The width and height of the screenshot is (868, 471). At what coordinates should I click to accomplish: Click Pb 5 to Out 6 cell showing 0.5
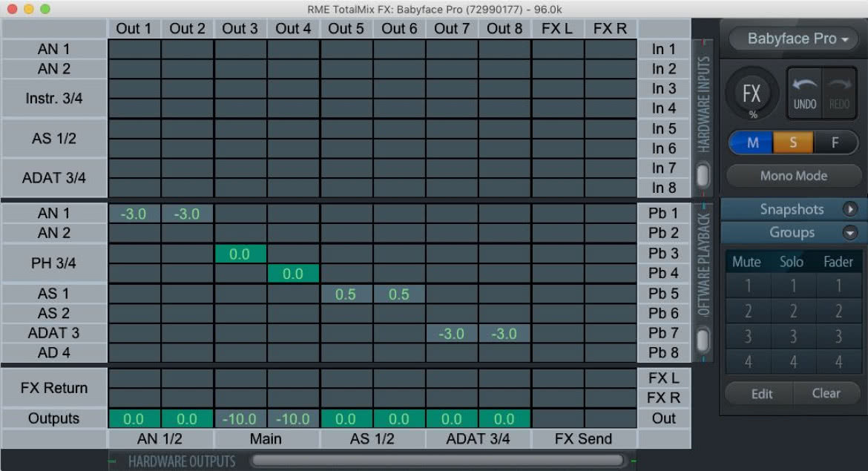point(398,294)
